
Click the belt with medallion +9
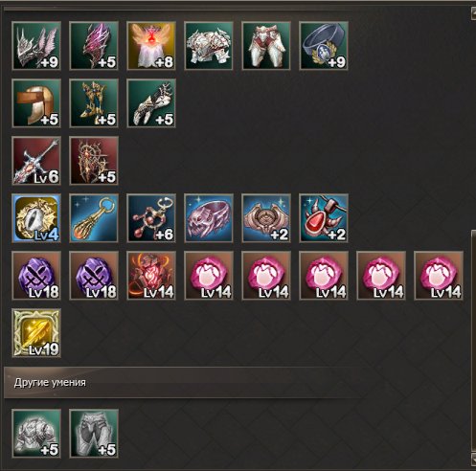324,46
